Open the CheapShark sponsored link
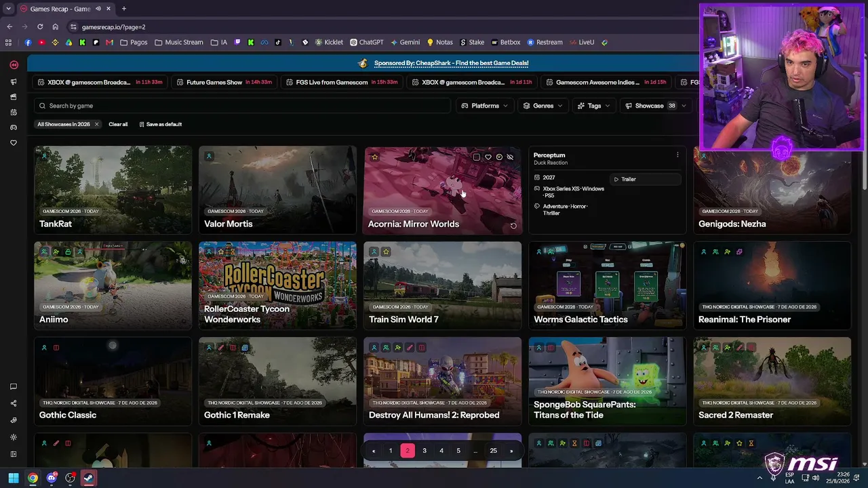Image resolution: width=868 pixels, height=488 pixels. coord(451,63)
